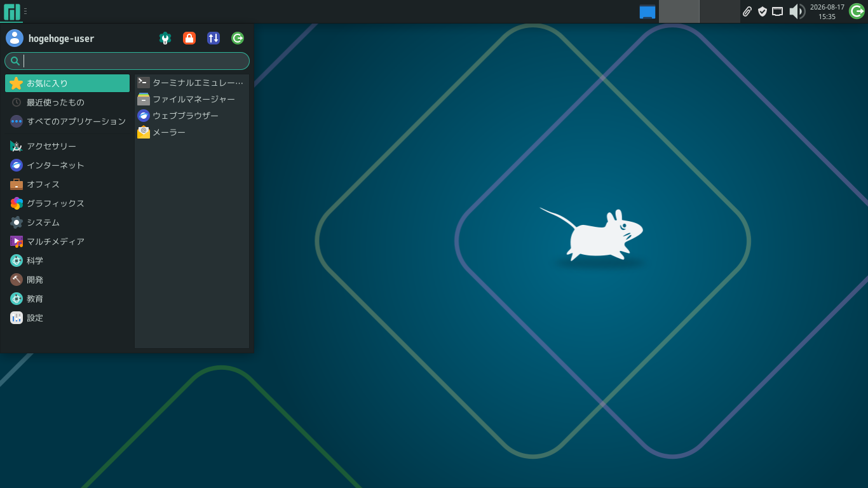Click the shield checkmark tray icon

pyautogui.click(x=763, y=11)
